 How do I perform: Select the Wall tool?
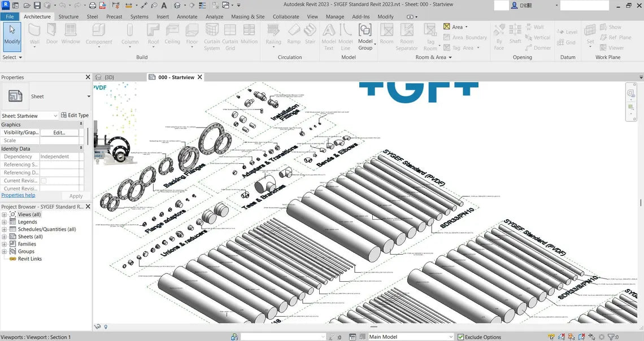[x=34, y=35]
